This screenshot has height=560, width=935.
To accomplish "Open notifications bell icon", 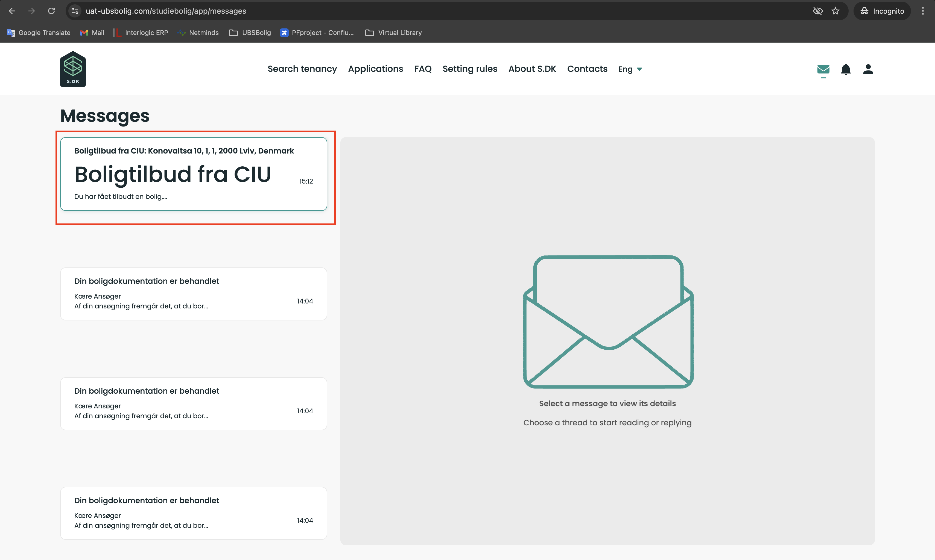I will pyautogui.click(x=846, y=69).
